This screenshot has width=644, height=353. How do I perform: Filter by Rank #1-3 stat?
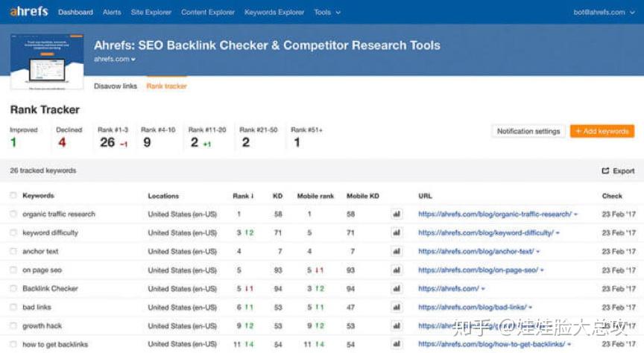click(x=113, y=137)
